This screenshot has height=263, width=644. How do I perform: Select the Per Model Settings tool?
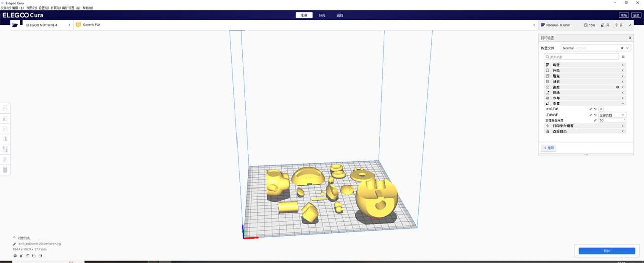coord(5,149)
